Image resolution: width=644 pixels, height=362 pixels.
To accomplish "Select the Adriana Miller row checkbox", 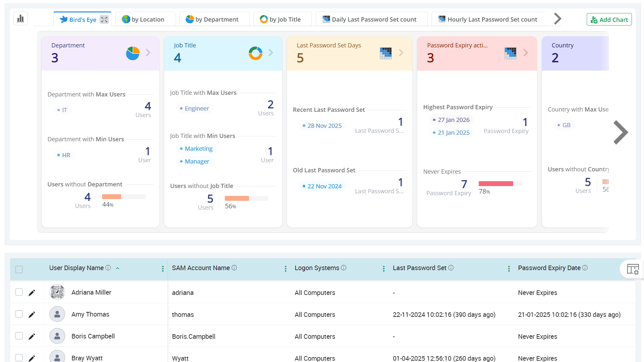I will (x=19, y=292).
